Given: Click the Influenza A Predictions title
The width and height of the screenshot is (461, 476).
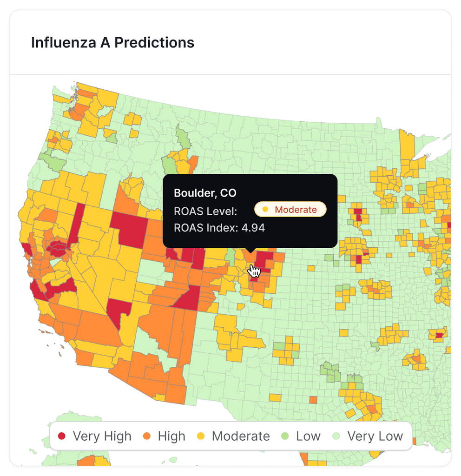Looking at the screenshot, I should (112, 43).
